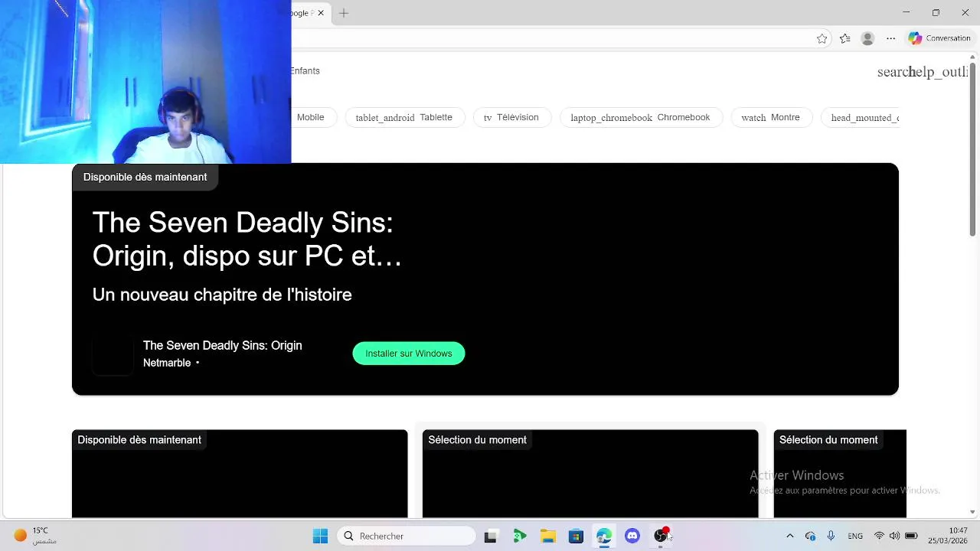
Task: Open Google Play Games taskbar icon
Action: (x=520, y=536)
